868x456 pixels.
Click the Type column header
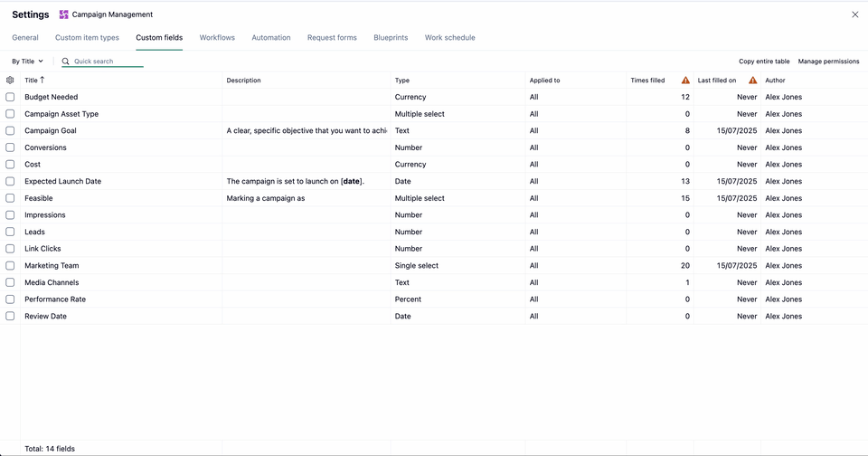[x=401, y=81]
